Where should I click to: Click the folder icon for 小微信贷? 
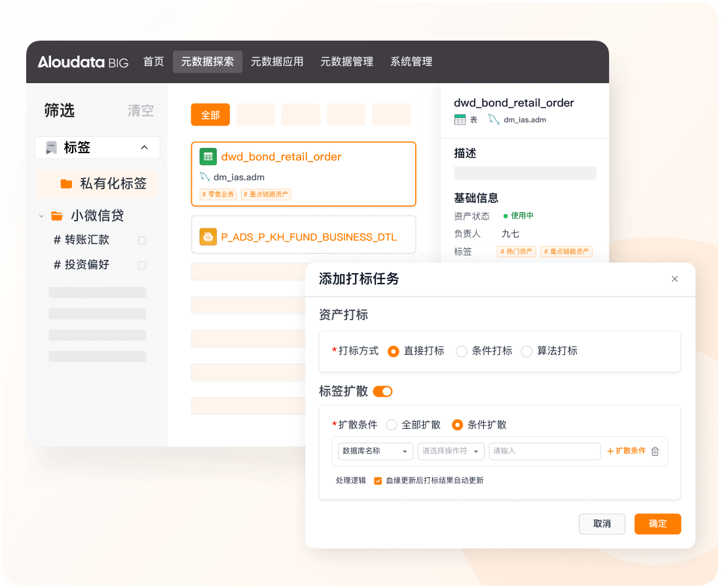coord(57,215)
